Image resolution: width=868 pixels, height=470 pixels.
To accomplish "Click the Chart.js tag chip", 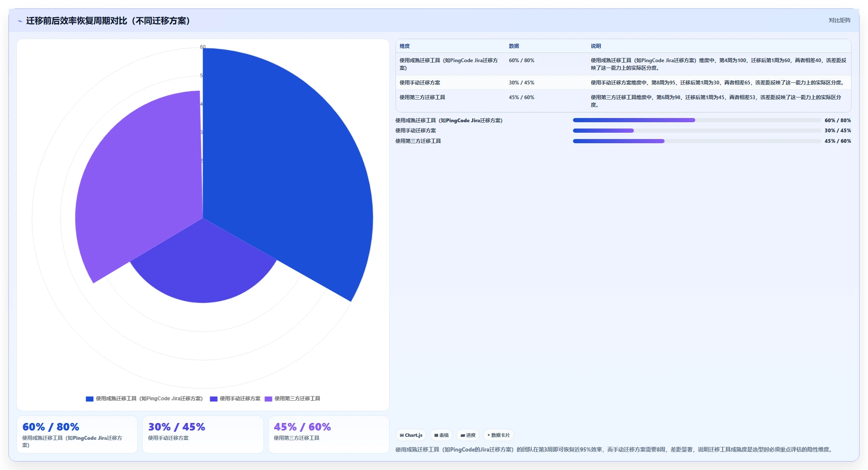I will click(x=411, y=435).
